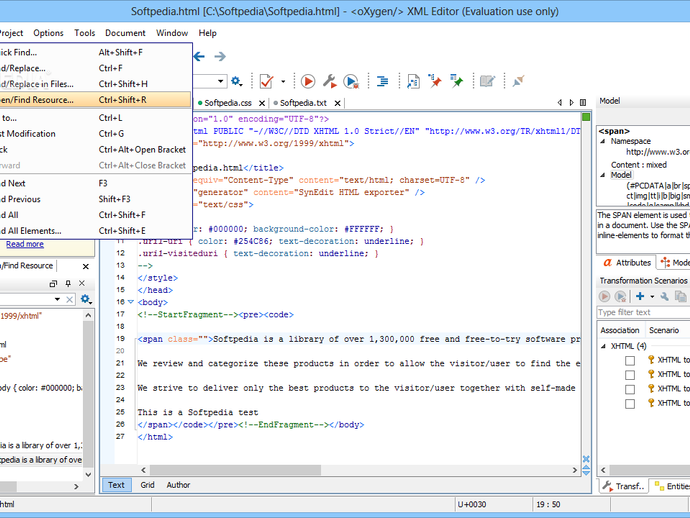Choose Find All Elements menu entry
This screenshot has width=690, height=518.
click(x=95, y=231)
